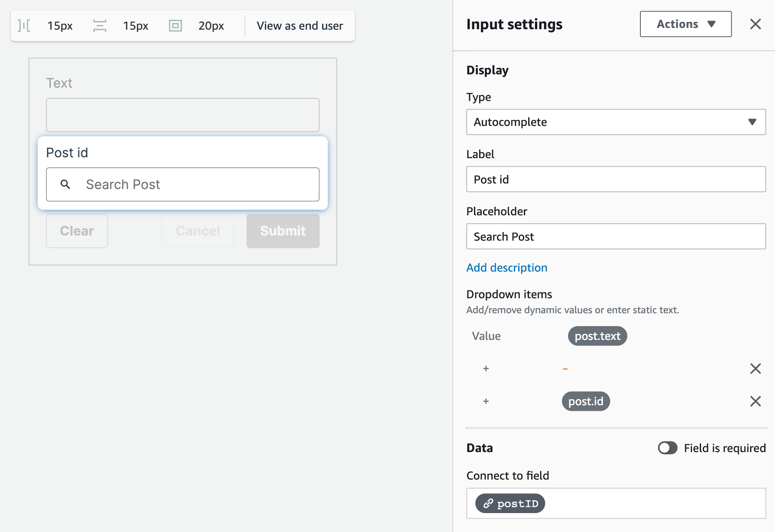This screenshot has width=775, height=532.
Task: Click the form padding icon
Action: point(175,26)
